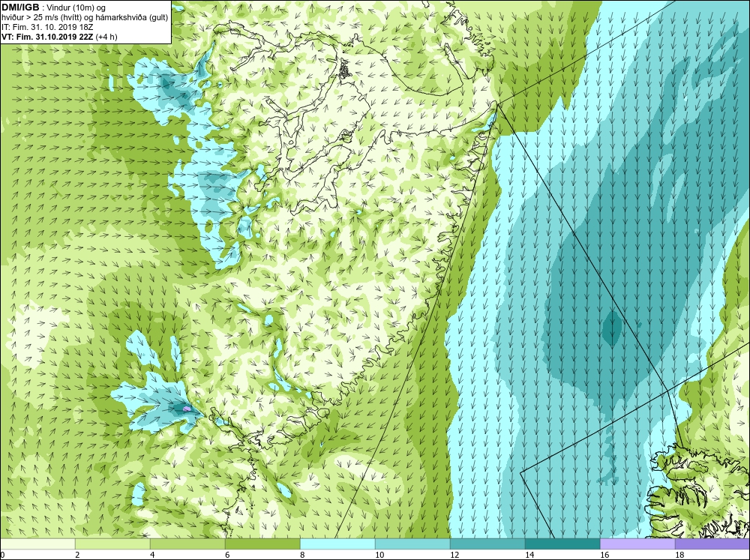Click the legend label "8"
The height and width of the screenshot is (560, 750).
tap(303, 555)
